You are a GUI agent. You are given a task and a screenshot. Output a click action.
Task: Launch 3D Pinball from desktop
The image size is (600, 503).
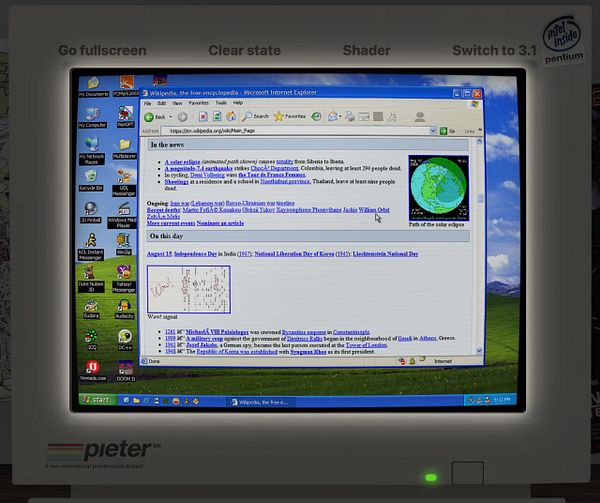91,212
